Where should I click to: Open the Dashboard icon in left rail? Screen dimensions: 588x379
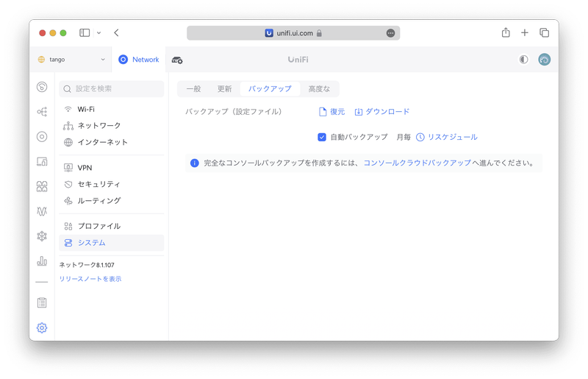[x=42, y=87]
